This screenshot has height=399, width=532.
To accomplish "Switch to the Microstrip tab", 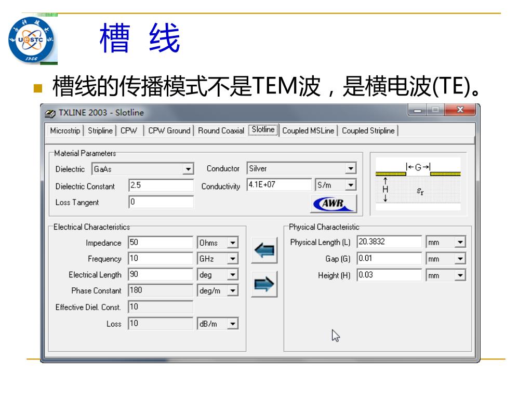I will coord(65,130).
